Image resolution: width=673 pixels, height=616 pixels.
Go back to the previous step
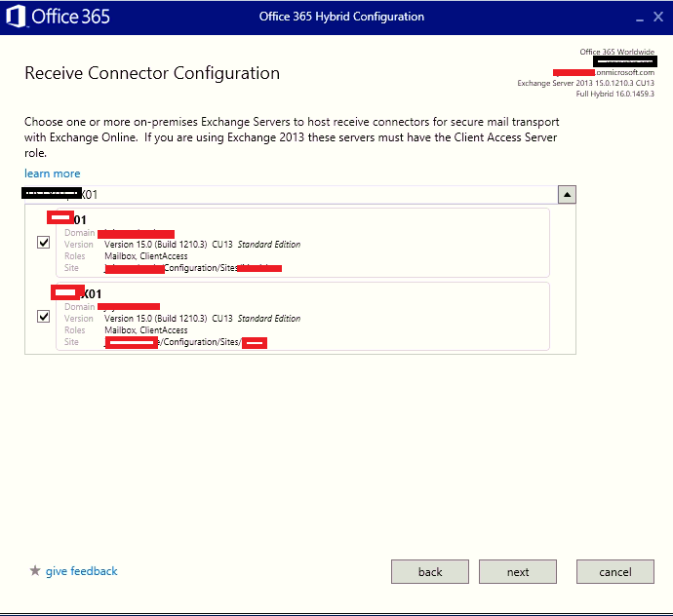pos(429,571)
